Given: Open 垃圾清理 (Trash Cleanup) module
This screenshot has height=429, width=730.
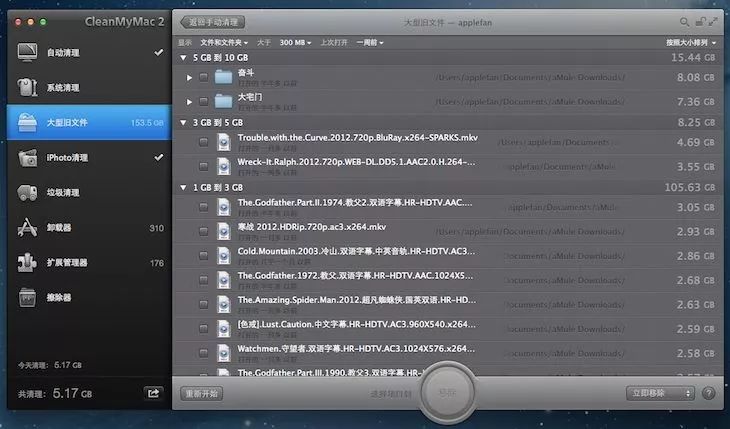Looking at the screenshot, I should pyautogui.click(x=88, y=192).
